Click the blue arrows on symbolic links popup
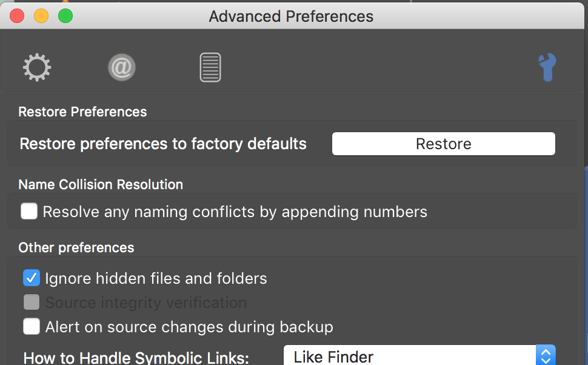588x365 pixels. coord(546,356)
